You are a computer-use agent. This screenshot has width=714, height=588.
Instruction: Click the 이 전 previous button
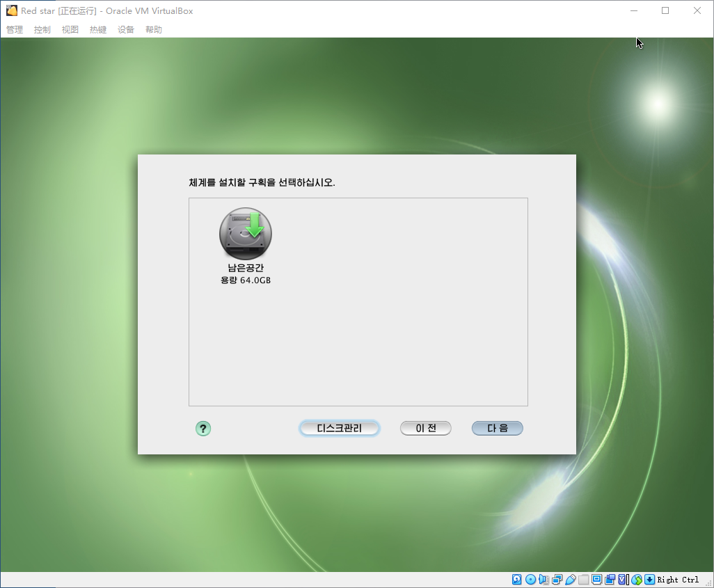click(426, 428)
